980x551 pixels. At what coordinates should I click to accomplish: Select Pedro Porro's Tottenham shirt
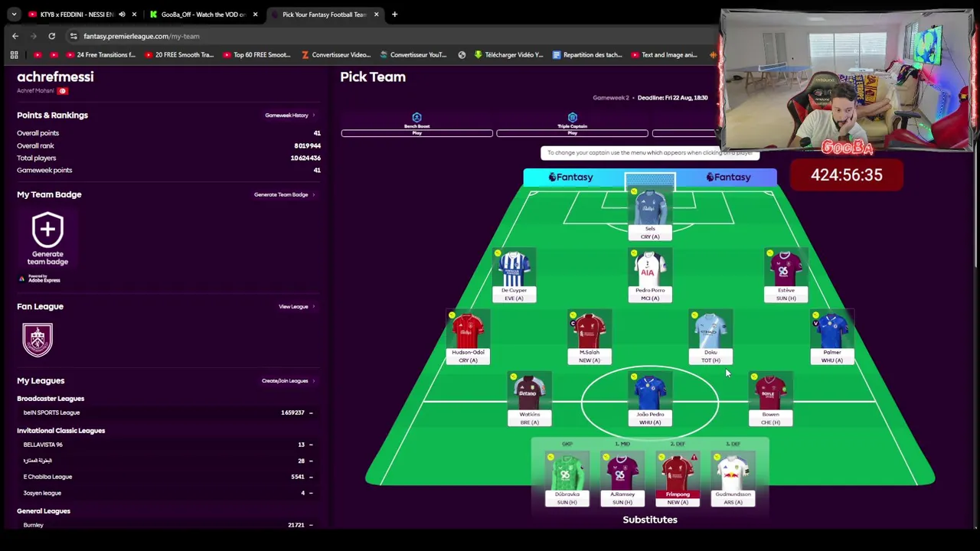click(x=650, y=269)
